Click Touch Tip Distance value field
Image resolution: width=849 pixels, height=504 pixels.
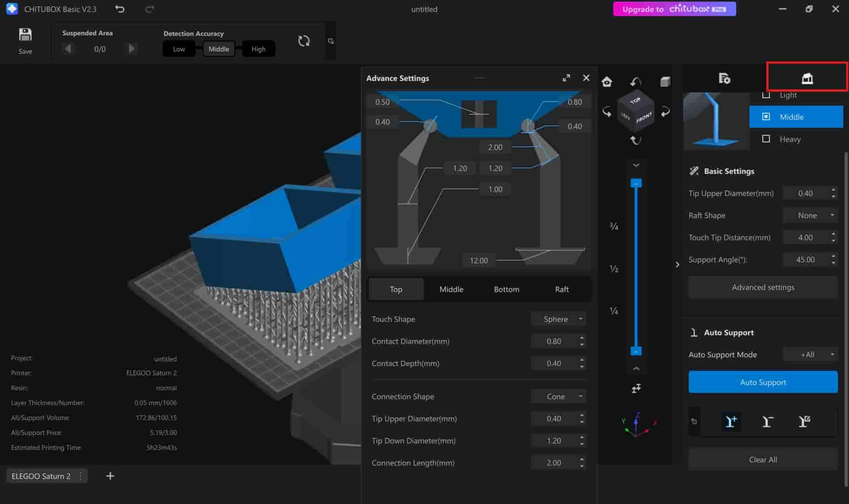point(805,237)
